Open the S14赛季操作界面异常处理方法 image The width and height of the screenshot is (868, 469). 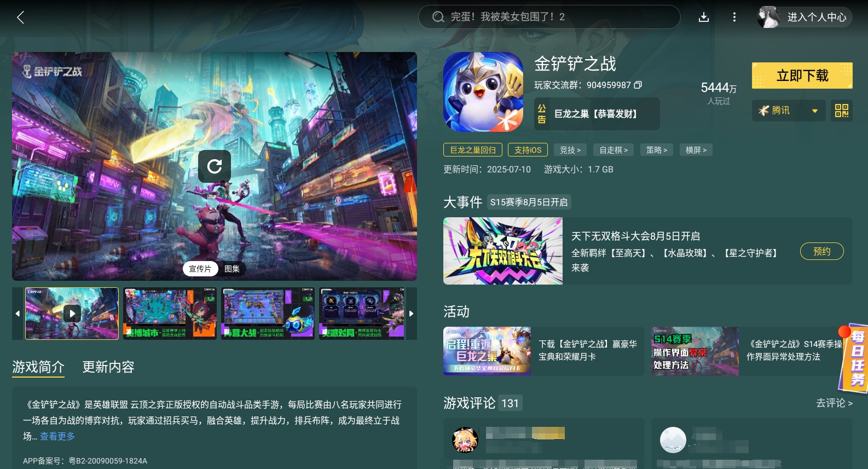click(x=695, y=351)
